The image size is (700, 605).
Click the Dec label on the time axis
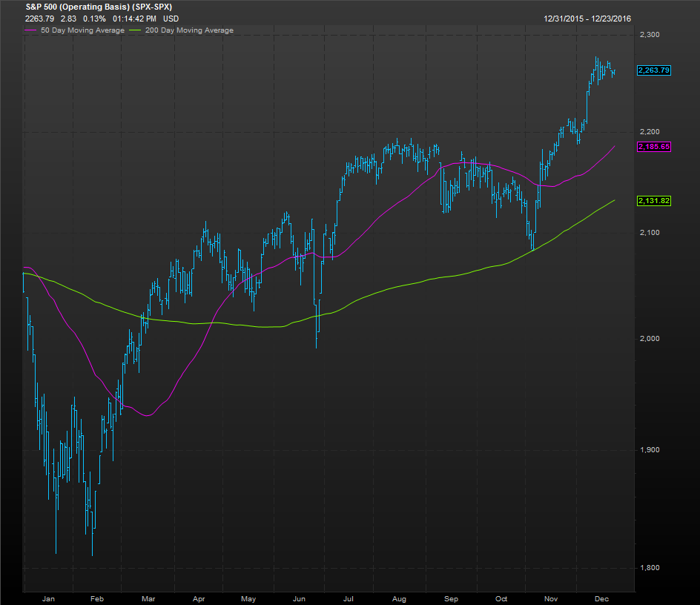point(602,599)
